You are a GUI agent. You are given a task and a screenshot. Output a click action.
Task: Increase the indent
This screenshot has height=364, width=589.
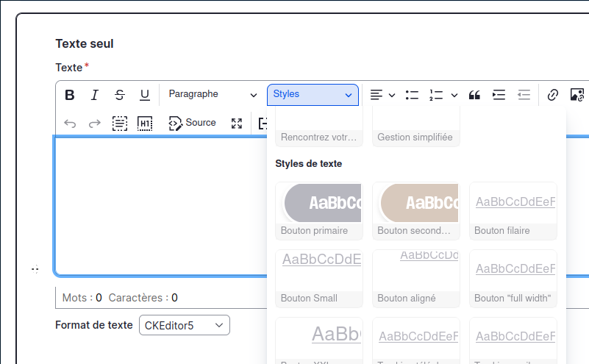click(x=499, y=95)
